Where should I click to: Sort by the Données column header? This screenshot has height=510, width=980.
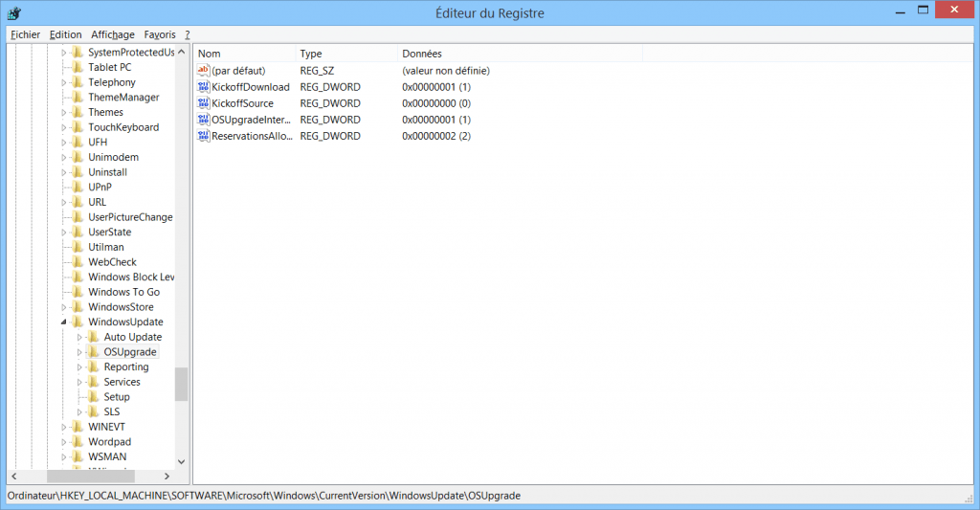520,54
